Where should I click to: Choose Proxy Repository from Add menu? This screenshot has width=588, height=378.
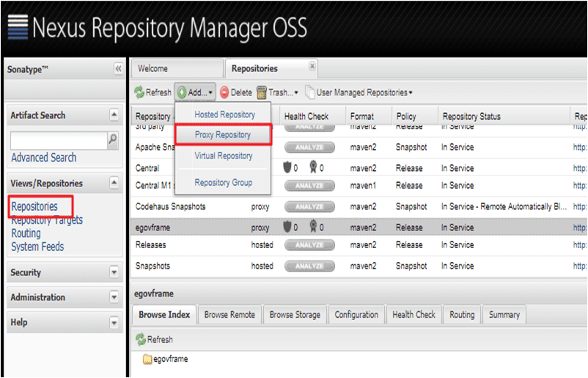223,135
